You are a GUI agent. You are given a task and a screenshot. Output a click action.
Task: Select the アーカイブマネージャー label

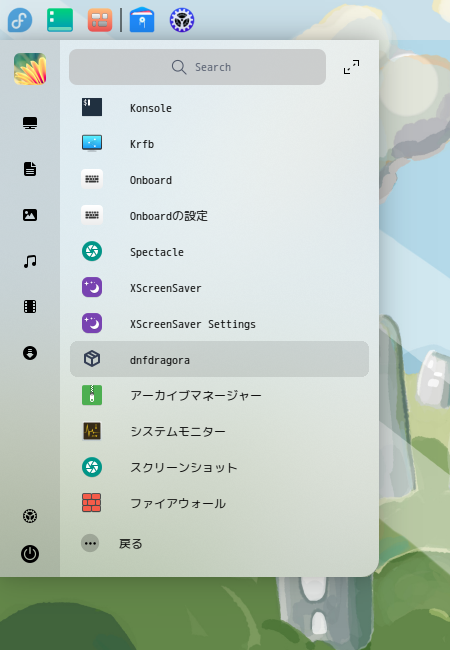click(x=196, y=395)
